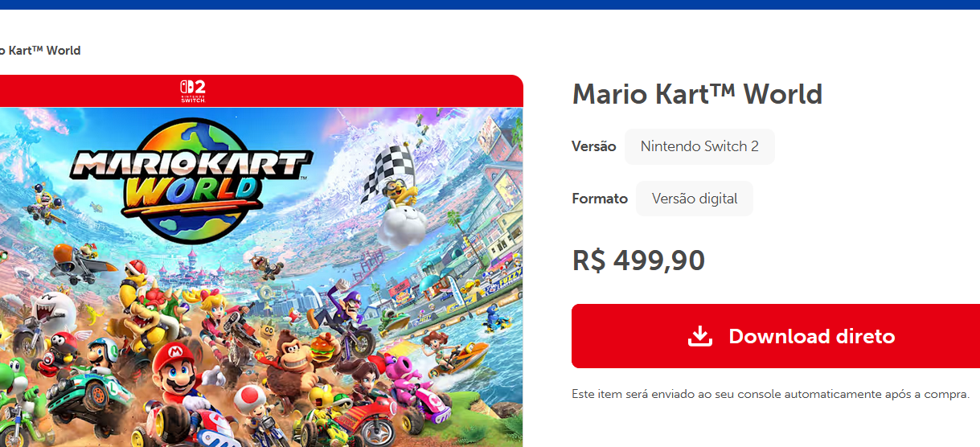Image resolution: width=980 pixels, height=447 pixels.
Task: Click the blue bar at the page top
Action: click(490, 5)
